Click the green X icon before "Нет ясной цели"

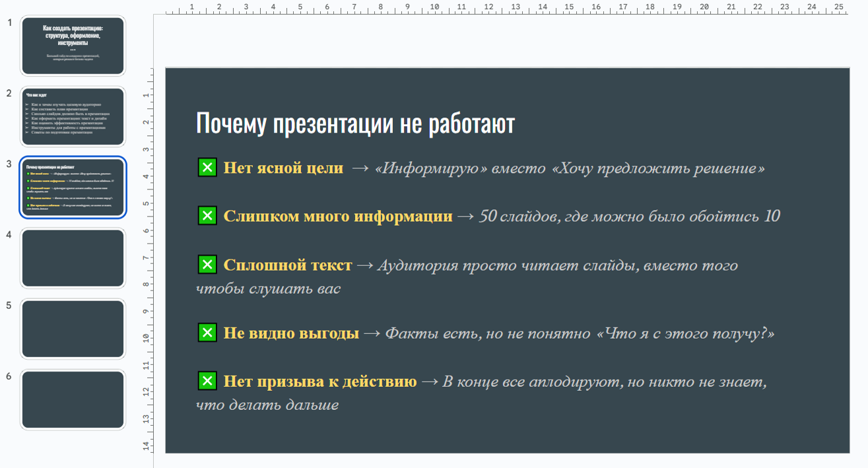(x=207, y=168)
